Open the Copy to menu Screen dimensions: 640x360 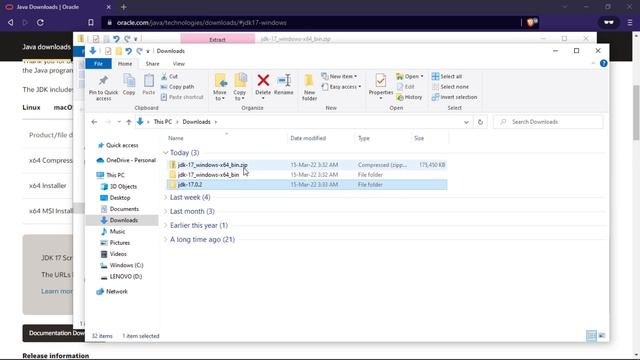[x=240, y=87]
